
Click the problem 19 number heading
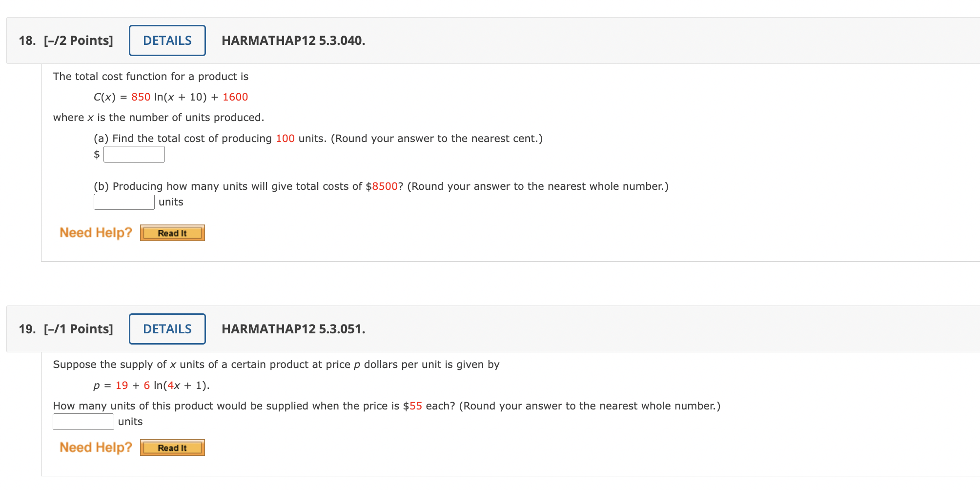coord(26,328)
